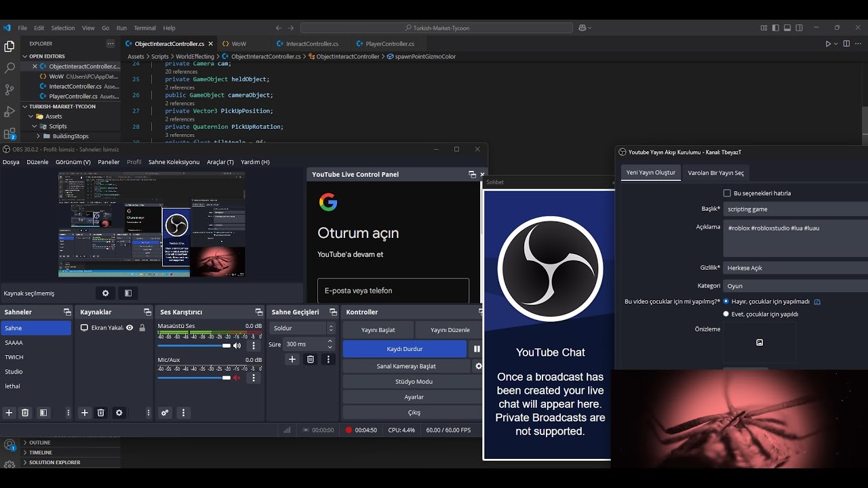The height and width of the screenshot is (488, 868).
Task: Open the VS Code Search sidebar icon
Action: (9, 68)
